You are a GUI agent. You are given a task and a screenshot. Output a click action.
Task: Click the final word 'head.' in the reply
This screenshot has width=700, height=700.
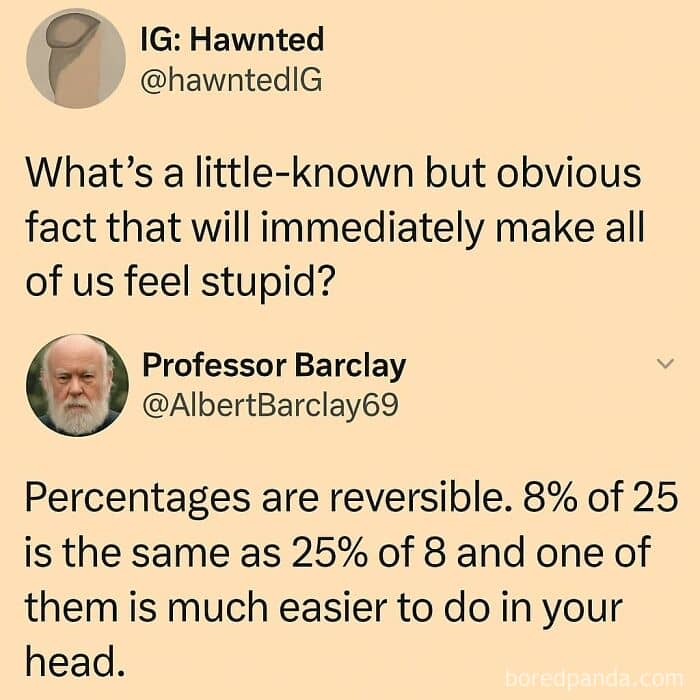pos(74,661)
